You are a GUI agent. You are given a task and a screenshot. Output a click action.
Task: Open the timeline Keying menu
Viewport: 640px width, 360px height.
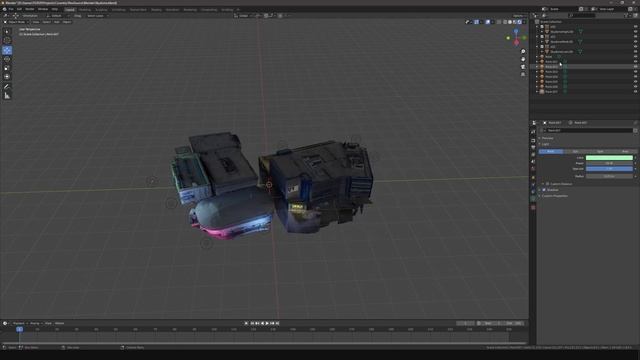(35, 323)
